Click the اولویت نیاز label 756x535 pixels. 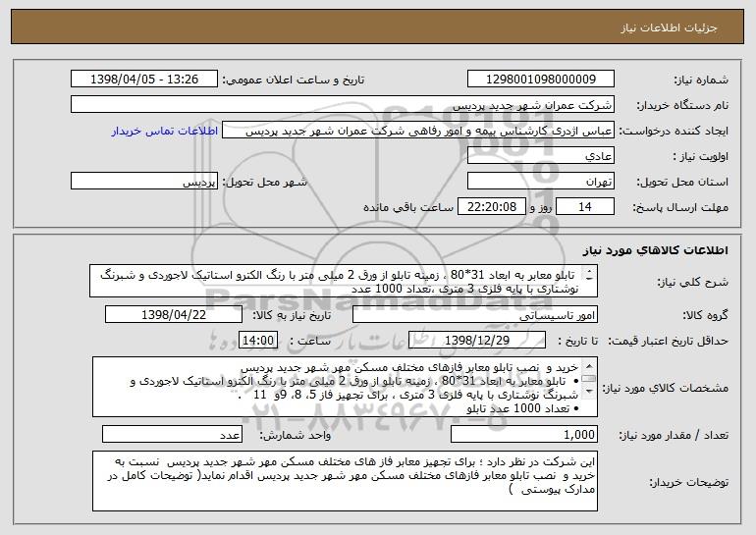click(701, 156)
